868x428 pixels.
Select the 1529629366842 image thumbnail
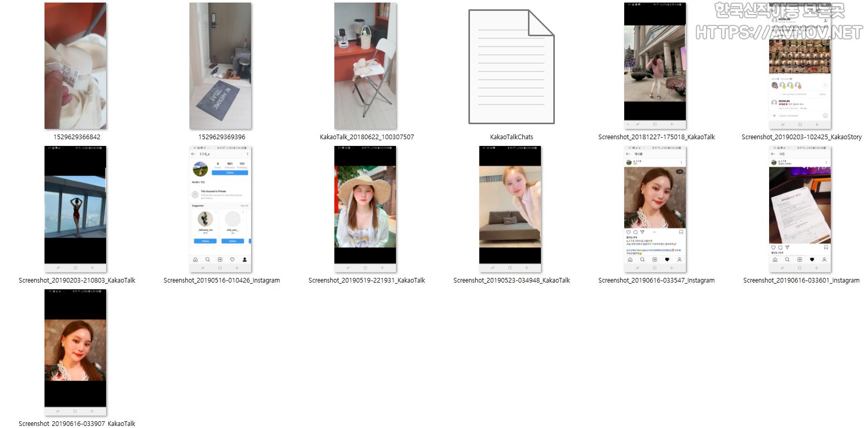click(76, 66)
